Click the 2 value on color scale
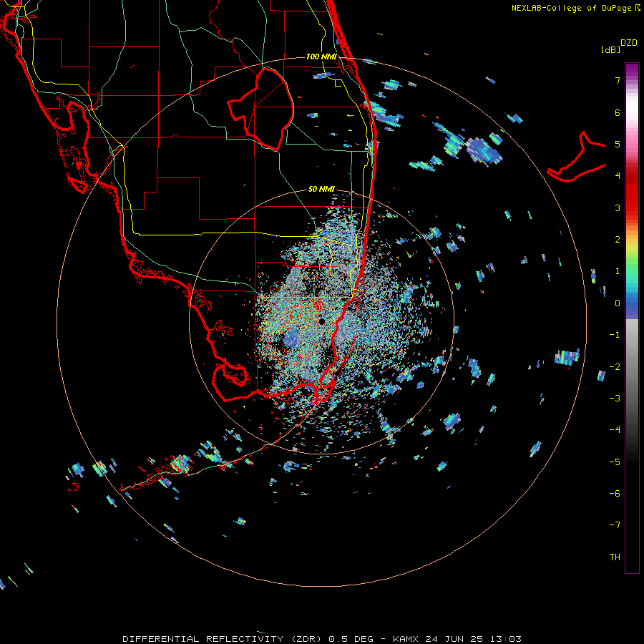The image size is (644, 644). (618, 240)
